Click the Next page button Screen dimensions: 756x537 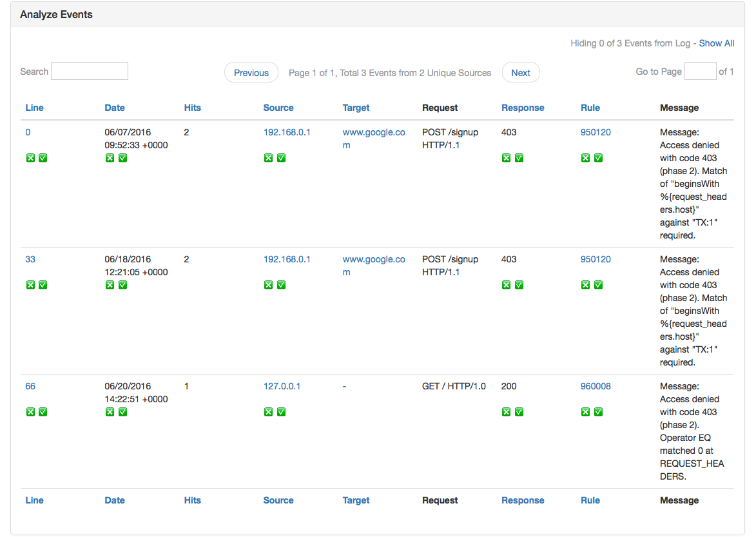pos(521,72)
